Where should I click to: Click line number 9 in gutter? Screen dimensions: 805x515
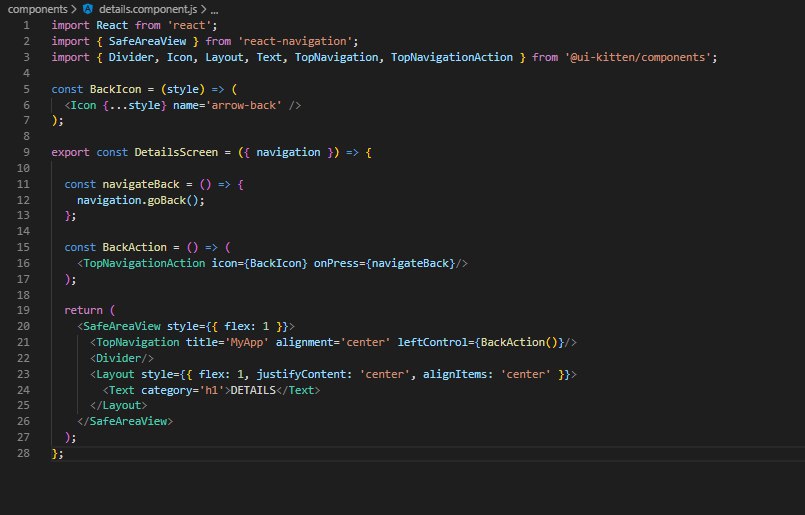26,152
